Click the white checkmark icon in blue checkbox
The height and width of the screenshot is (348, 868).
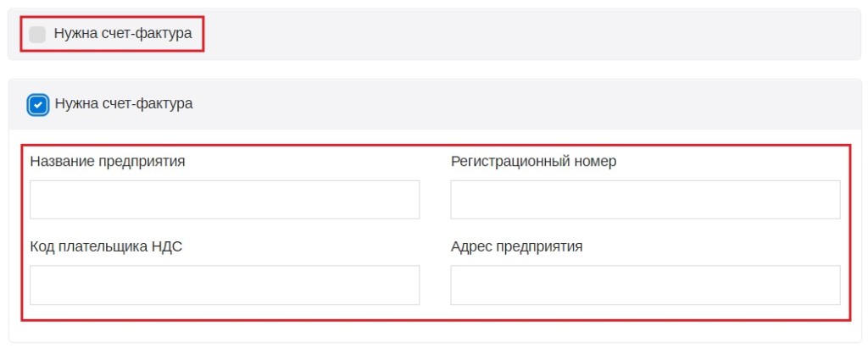(38, 104)
